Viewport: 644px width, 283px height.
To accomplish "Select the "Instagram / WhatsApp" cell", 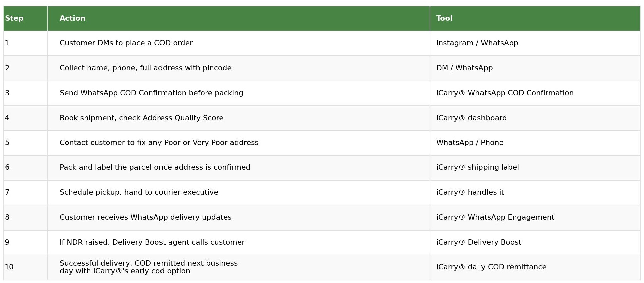I will [535, 43].
